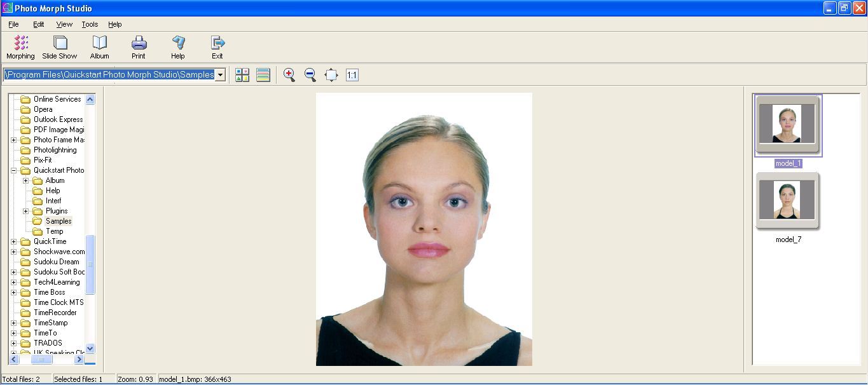Viewport: 868px width, 385px height.
Task: Click the zoom in magnifier
Action: pyautogui.click(x=289, y=75)
